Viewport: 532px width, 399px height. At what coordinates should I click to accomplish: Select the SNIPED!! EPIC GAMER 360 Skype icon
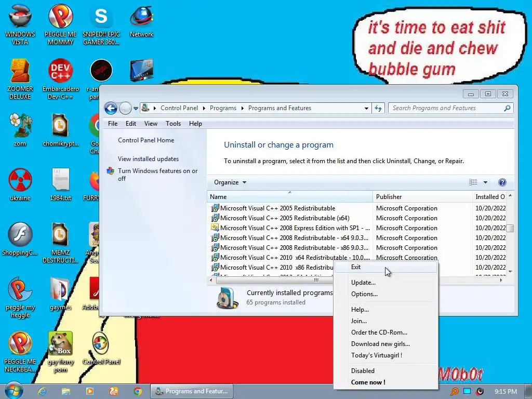click(x=101, y=24)
